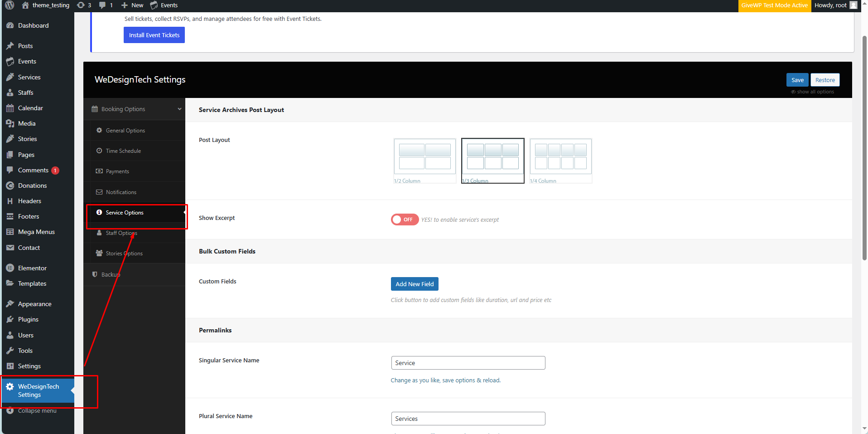Open the Calendar menu

(38, 108)
